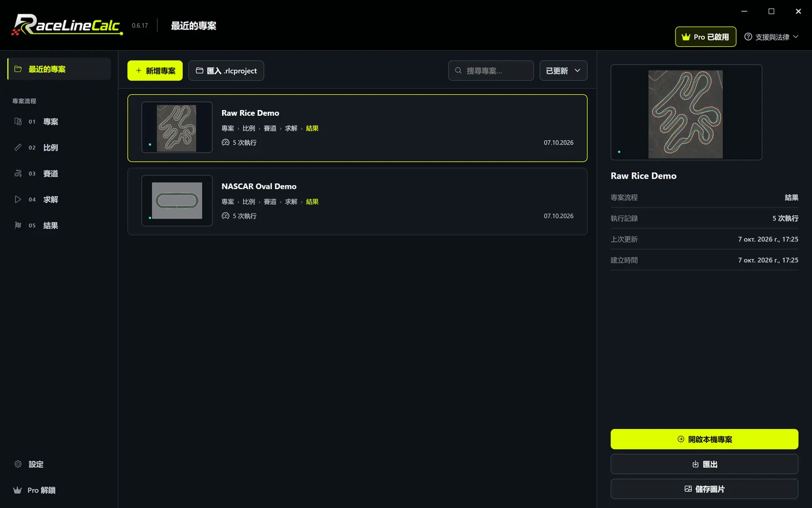
Task: Click the date 07.10.2026 in Raw Rice Demo row
Action: point(558,143)
